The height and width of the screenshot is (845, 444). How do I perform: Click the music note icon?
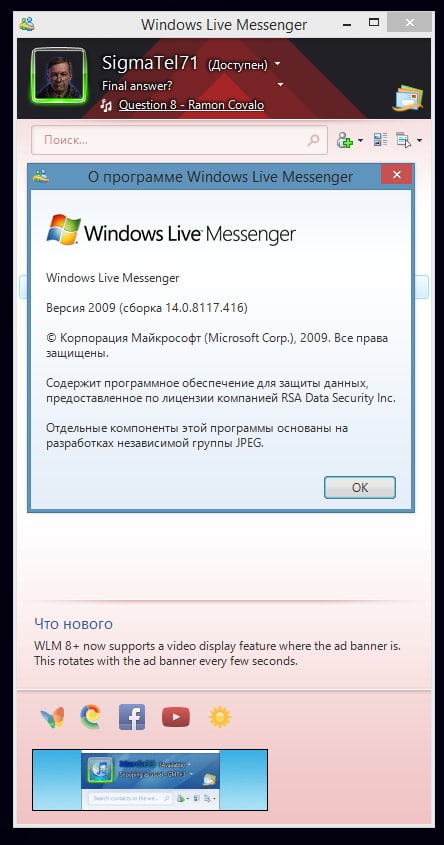tap(106, 105)
